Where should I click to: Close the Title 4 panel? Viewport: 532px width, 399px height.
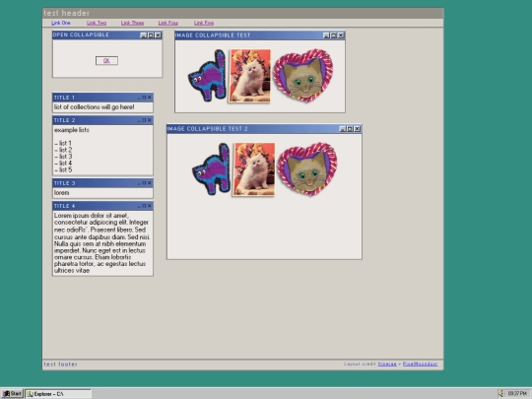click(x=150, y=206)
